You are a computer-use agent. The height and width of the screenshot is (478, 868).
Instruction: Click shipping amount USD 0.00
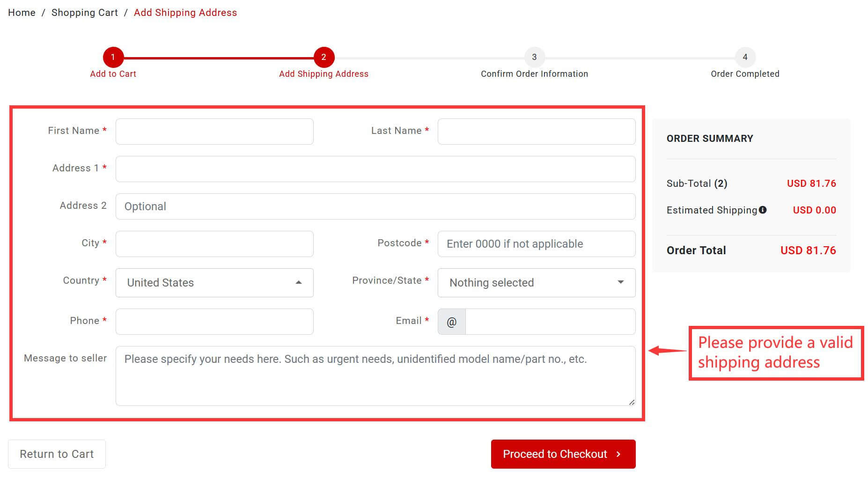pos(814,210)
